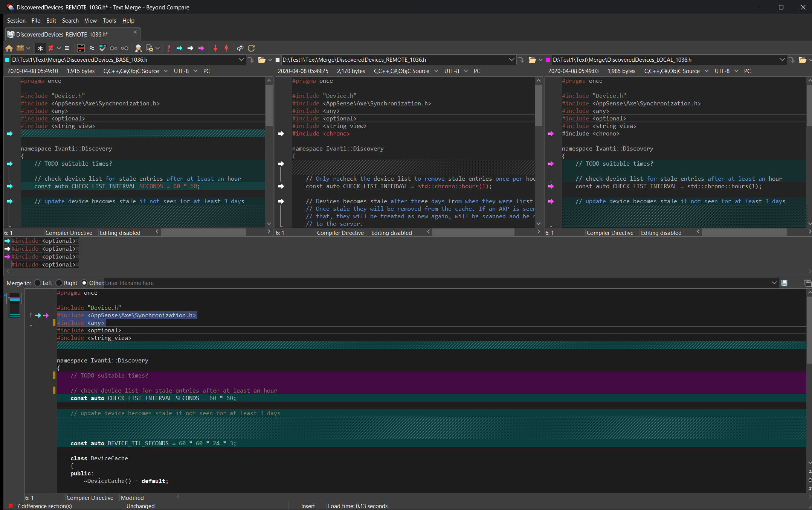The image size is (812, 510).
Task: Take right with magenta arrow toolbar icon
Action: pyautogui.click(x=201, y=48)
